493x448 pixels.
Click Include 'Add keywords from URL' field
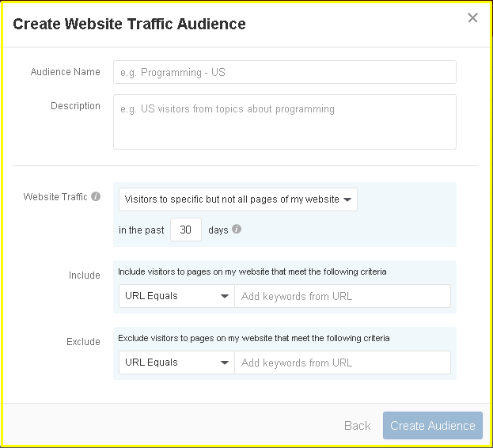pos(343,296)
